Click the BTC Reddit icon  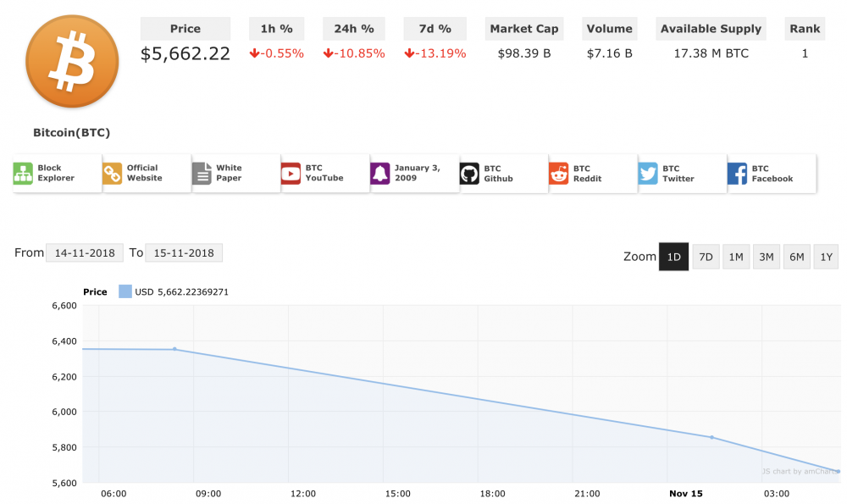(x=559, y=174)
